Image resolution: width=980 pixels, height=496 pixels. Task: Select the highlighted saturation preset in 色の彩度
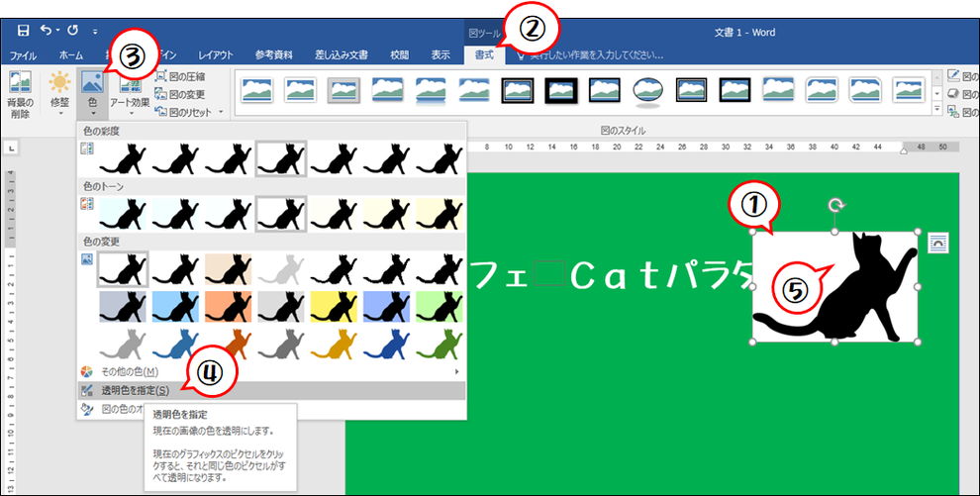[x=280, y=157]
